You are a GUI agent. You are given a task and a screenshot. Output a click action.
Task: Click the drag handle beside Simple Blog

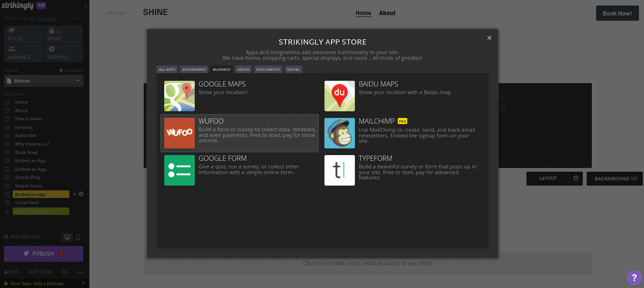(8, 178)
